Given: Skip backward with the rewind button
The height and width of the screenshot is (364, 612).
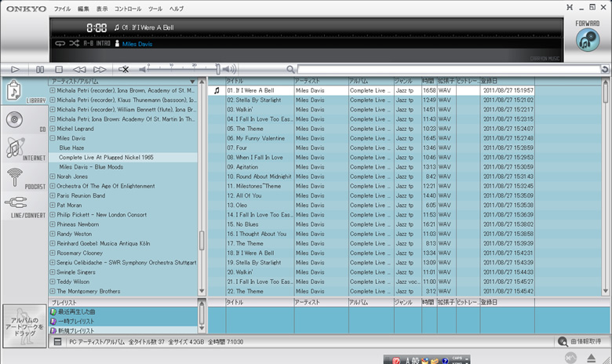Looking at the screenshot, I should click(79, 70).
